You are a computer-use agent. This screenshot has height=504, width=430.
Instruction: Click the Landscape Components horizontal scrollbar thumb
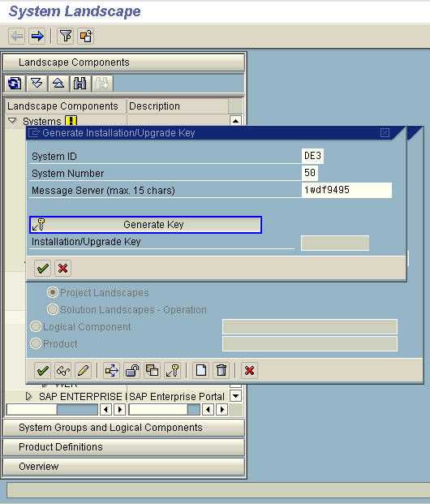click(x=32, y=410)
